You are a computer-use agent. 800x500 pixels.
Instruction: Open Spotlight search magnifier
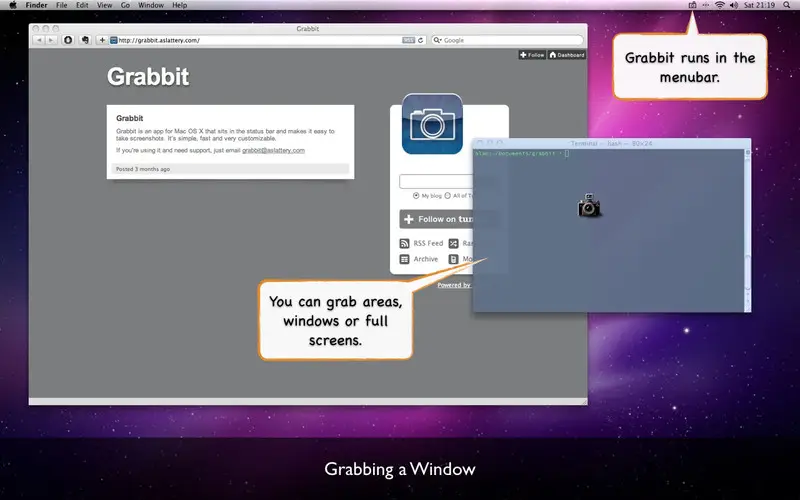(787, 5)
